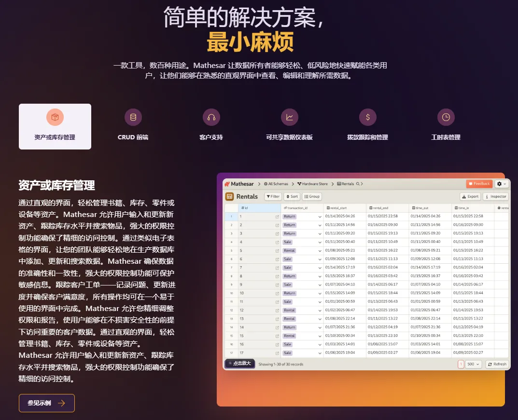Expand transaction_id dropdown in row 16
The height and width of the screenshot is (420, 518).
320,344
